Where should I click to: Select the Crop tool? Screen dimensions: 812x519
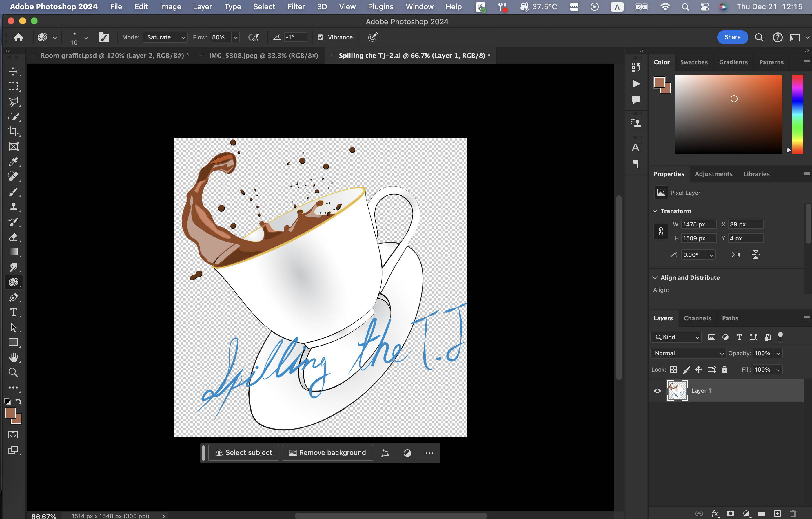(13, 131)
